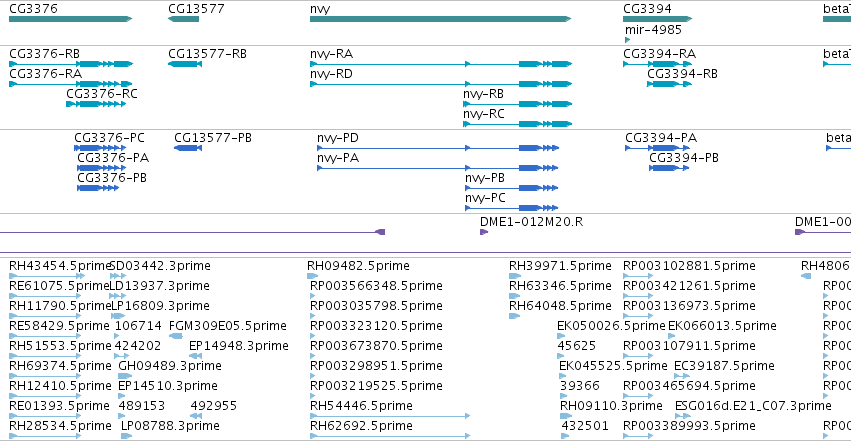This screenshot has height=441, width=851.
Task: Click the nvy-PC protein label
Action: [485, 198]
